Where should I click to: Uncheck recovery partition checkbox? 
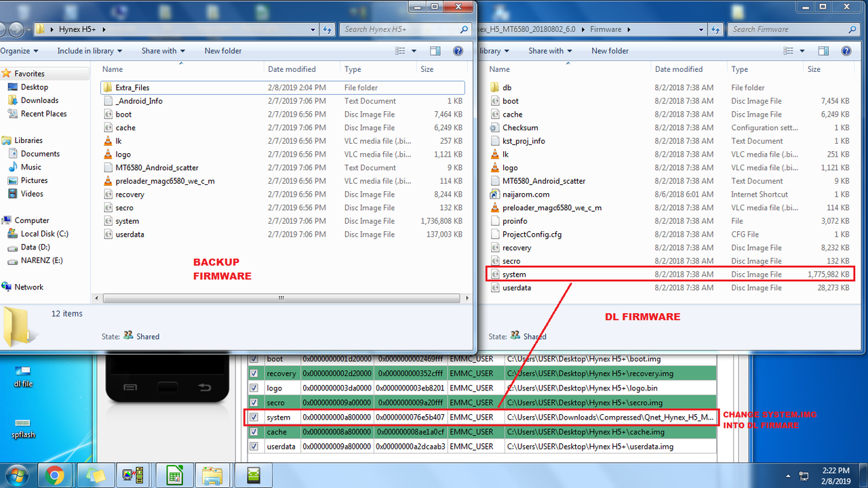(x=254, y=373)
